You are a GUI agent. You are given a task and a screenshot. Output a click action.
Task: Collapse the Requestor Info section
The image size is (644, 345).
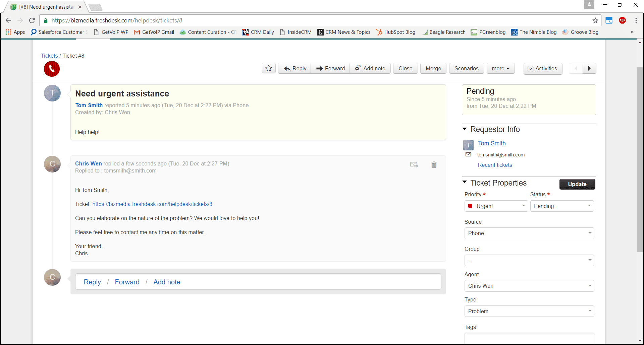(465, 129)
